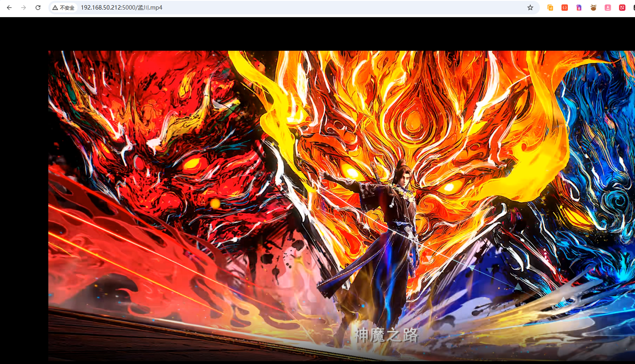Bookmark this page with the star icon
The image size is (635, 364).
(x=530, y=8)
